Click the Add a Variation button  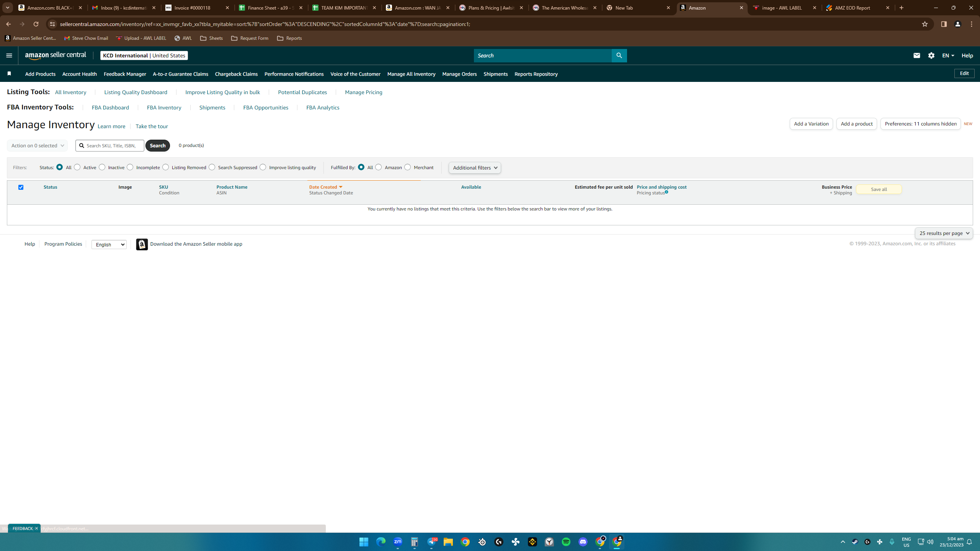811,124
